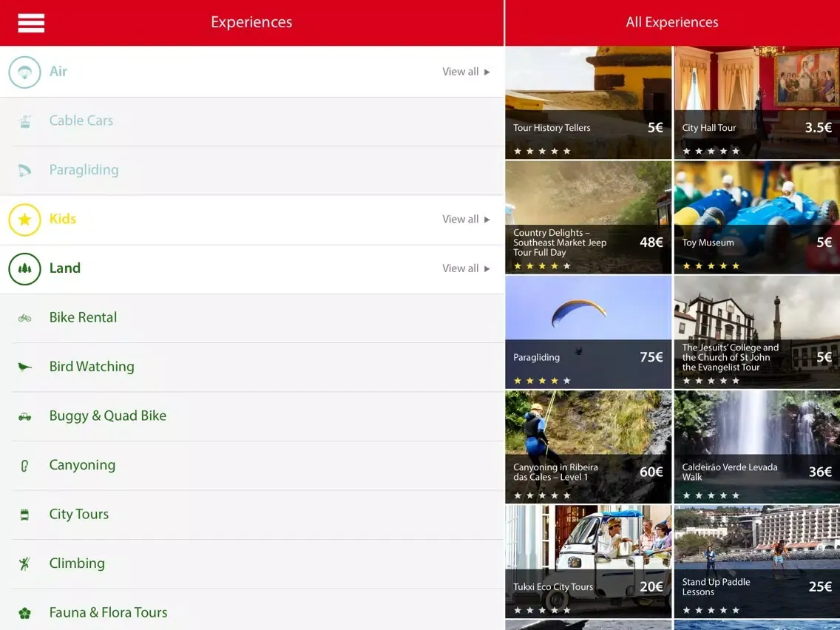Tap the 25€ Stand Up Paddle price

click(x=819, y=586)
